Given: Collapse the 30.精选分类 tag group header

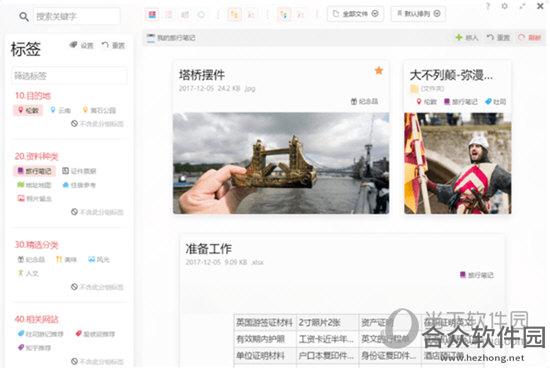Looking at the screenshot, I should [36, 245].
